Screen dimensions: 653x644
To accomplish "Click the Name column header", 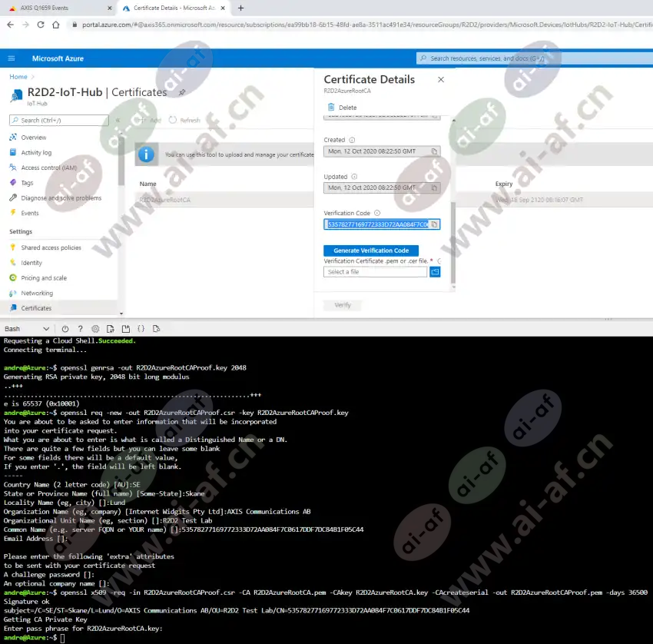I will [148, 184].
